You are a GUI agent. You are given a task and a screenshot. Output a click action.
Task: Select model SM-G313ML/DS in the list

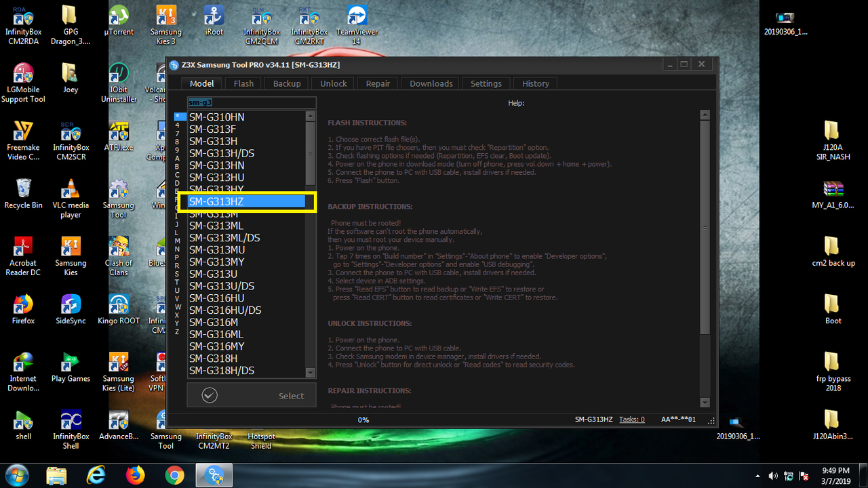point(247,238)
